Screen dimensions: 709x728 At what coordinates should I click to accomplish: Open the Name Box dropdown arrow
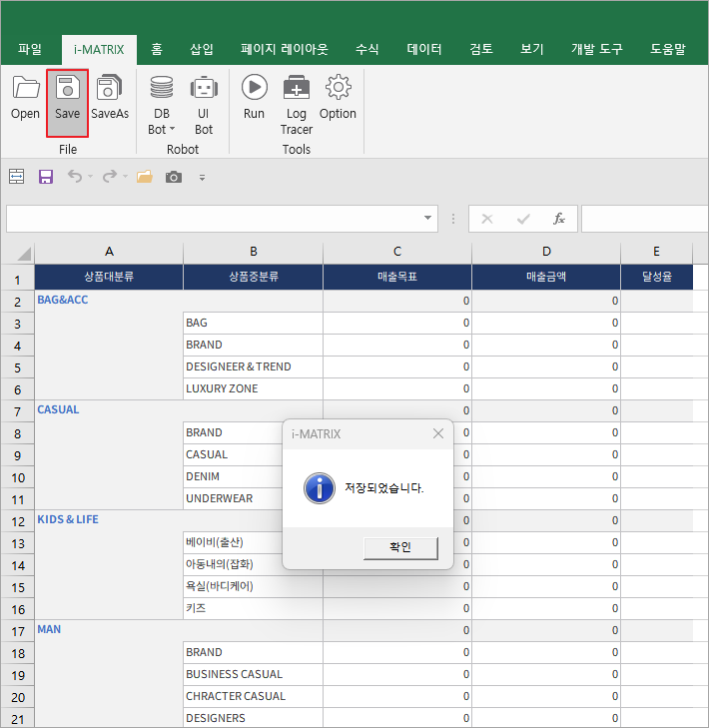pos(428,218)
